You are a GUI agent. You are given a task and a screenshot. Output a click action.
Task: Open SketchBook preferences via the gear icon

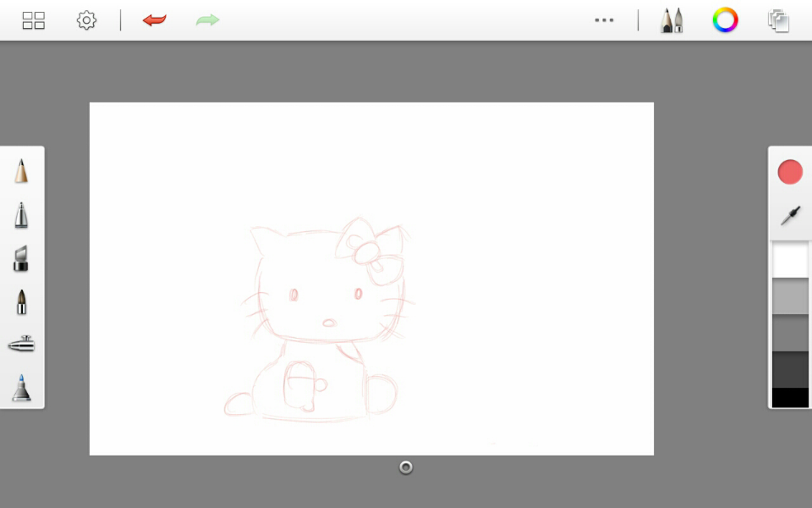pyautogui.click(x=85, y=20)
